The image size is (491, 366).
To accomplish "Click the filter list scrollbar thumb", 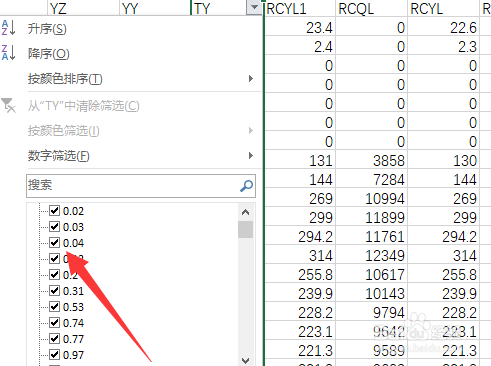I will [x=246, y=229].
